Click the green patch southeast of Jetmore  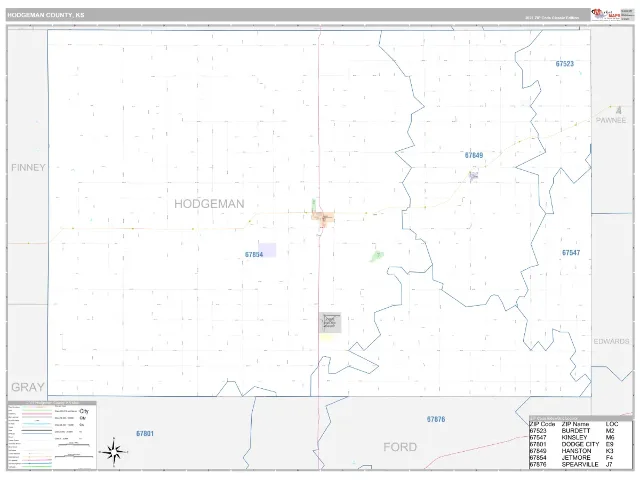pyautogui.click(x=376, y=256)
